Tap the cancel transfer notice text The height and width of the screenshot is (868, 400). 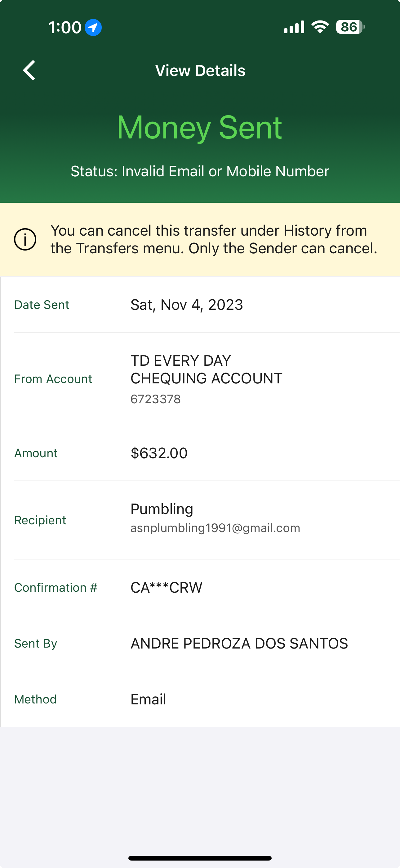tap(213, 240)
